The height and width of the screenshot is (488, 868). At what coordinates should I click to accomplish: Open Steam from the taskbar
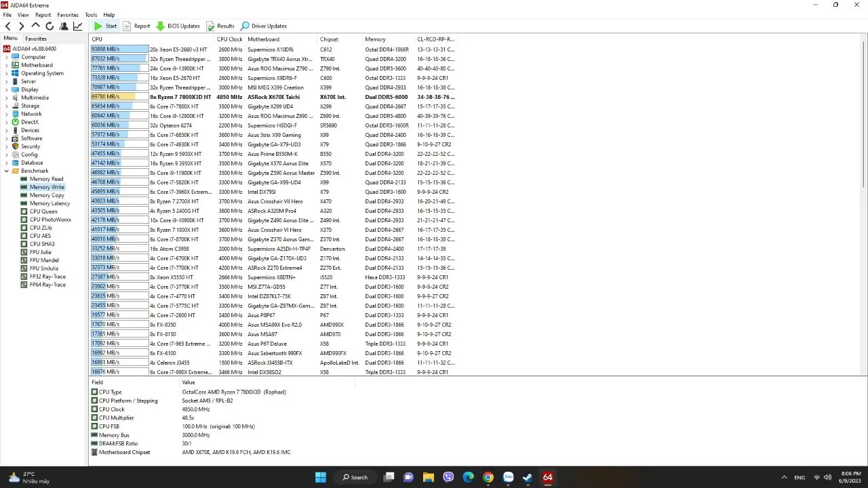[528, 477]
